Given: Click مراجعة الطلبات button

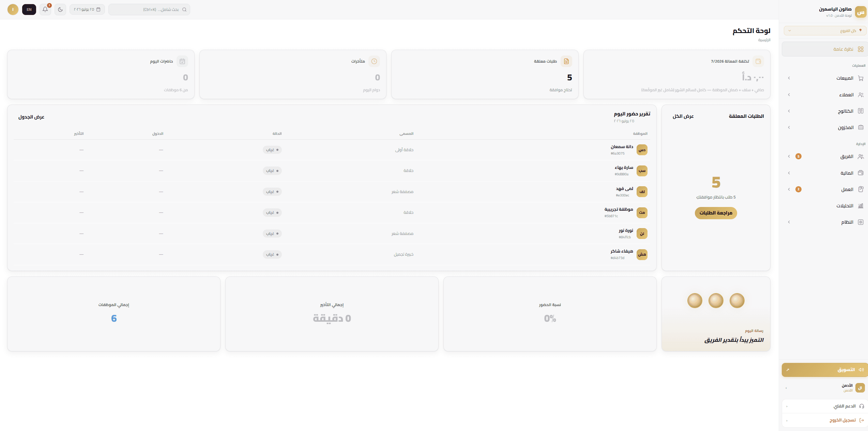Looking at the screenshot, I should [716, 213].
